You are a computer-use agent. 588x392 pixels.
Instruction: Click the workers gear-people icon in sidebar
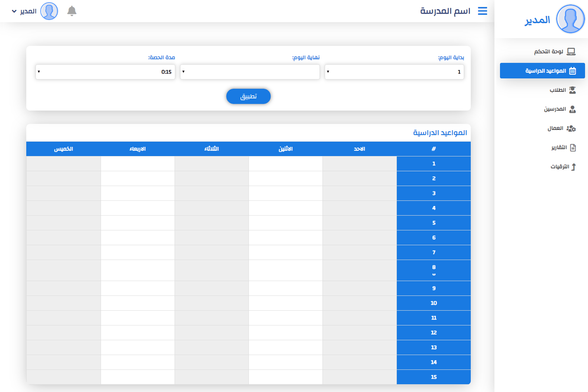click(571, 128)
